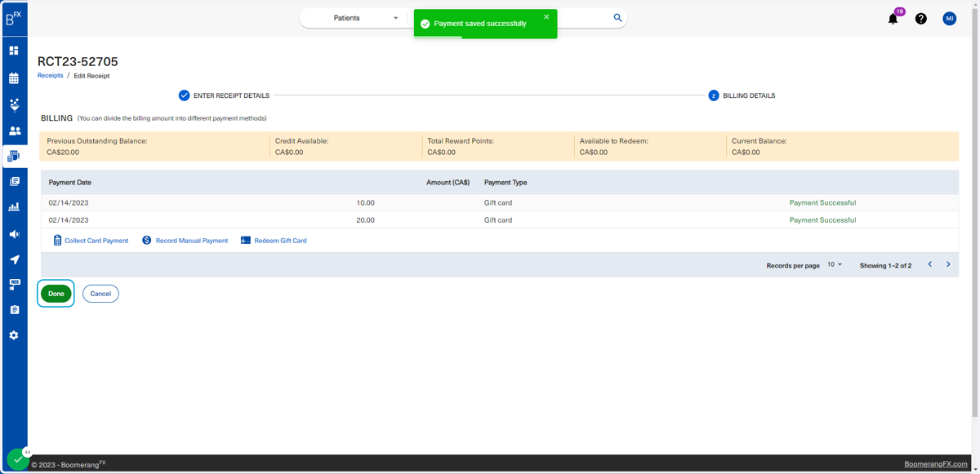980x474 pixels.
Task: Click the Amount (CA$) column header
Action: pos(448,183)
